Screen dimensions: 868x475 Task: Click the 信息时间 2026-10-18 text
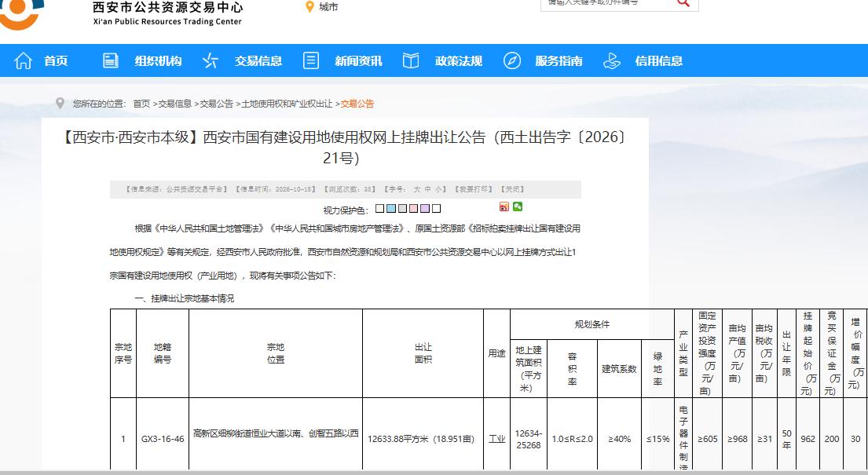(x=276, y=189)
